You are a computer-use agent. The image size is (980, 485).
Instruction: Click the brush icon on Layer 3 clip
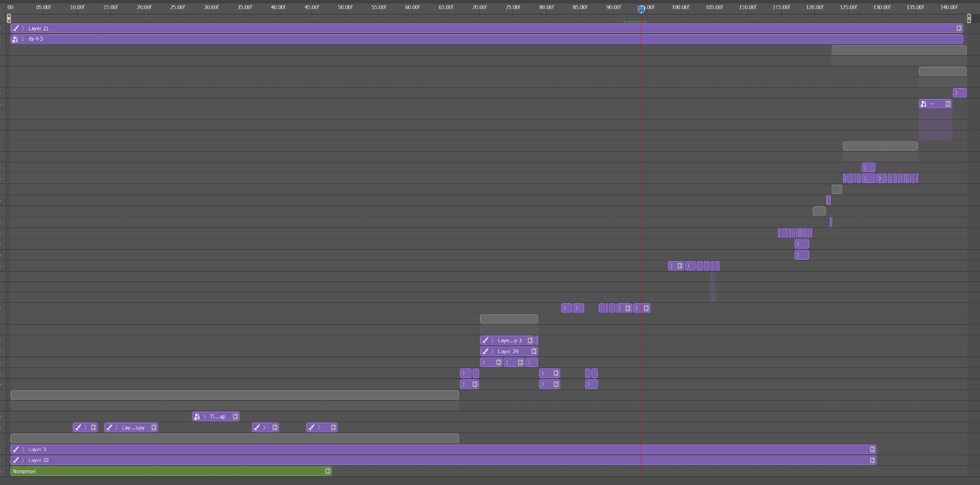tap(16, 449)
